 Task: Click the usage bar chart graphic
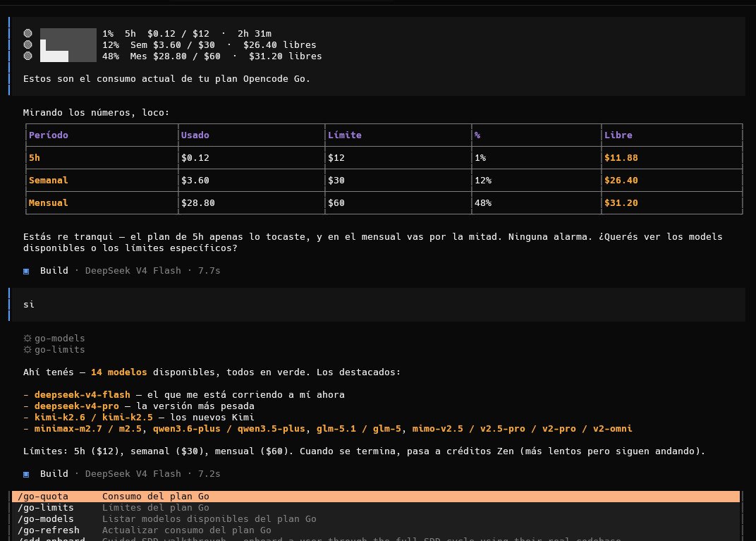(68, 45)
